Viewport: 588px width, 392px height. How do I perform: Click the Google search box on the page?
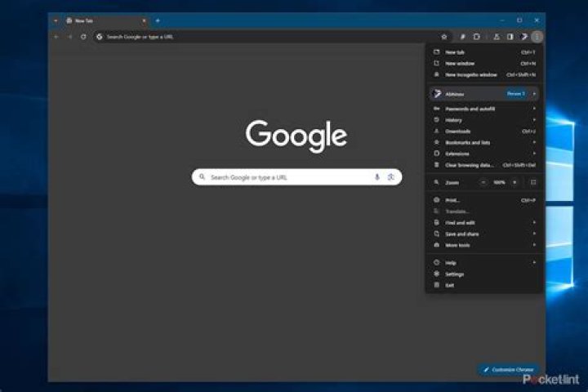(296, 177)
